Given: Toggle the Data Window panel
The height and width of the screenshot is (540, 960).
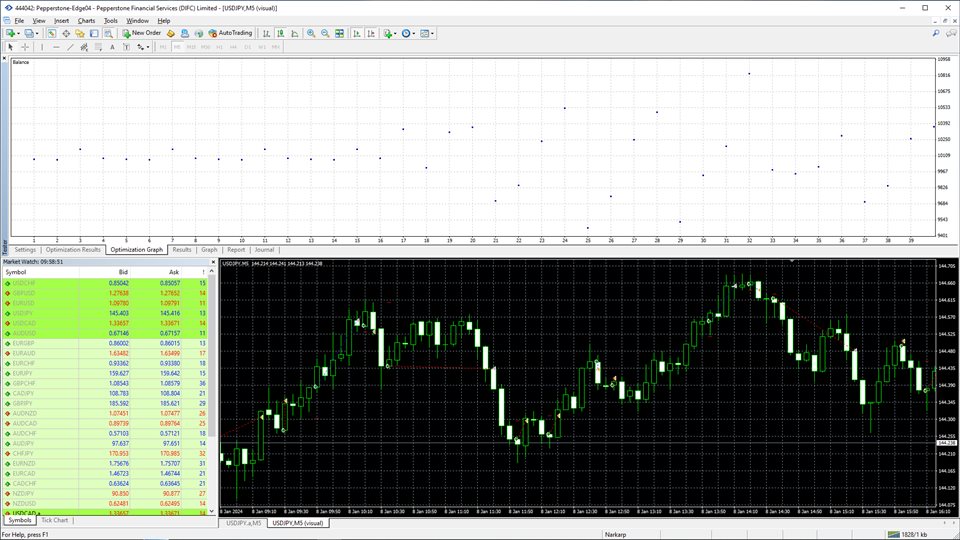Looking at the screenshot, I should (66, 33).
